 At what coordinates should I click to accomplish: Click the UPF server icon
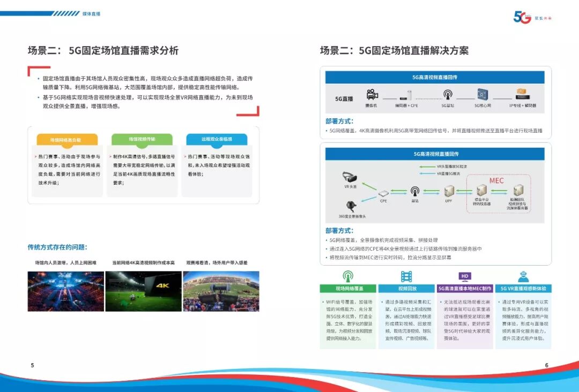tap(449, 191)
